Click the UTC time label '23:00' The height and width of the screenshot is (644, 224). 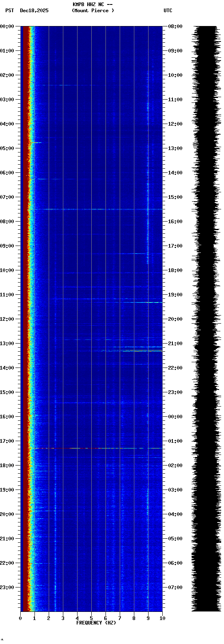175,392
